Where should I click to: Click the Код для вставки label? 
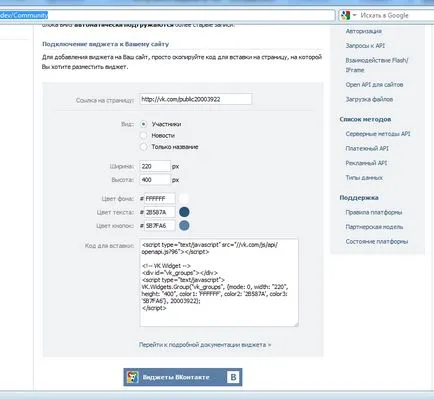pyautogui.click(x=109, y=246)
